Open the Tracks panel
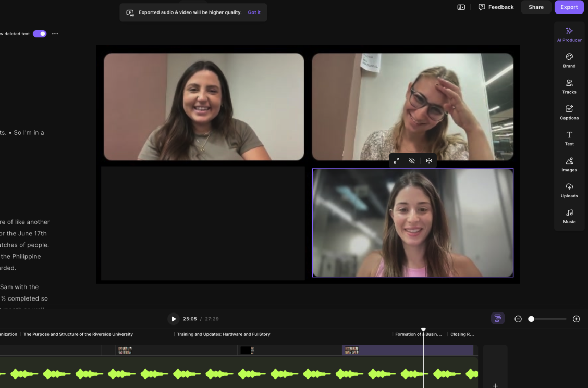This screenshot has width=588, height=388. [569, 86]
